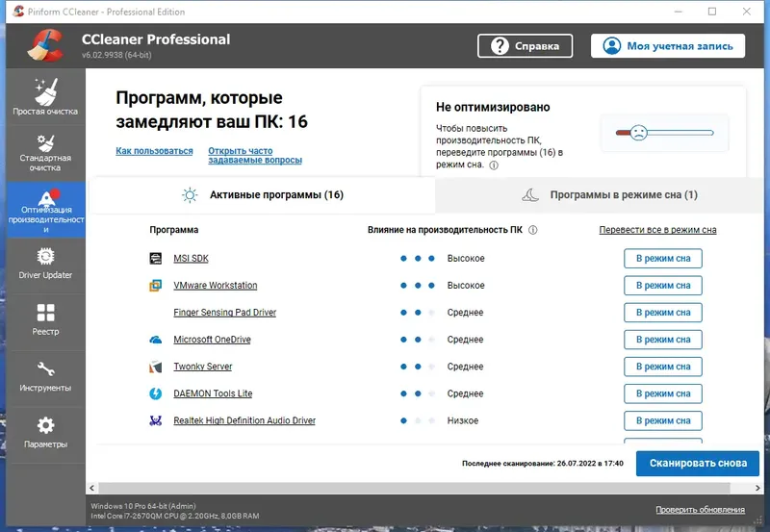
Task: Click the Realtek Audio Driver icon
Action: coord(156,420)
